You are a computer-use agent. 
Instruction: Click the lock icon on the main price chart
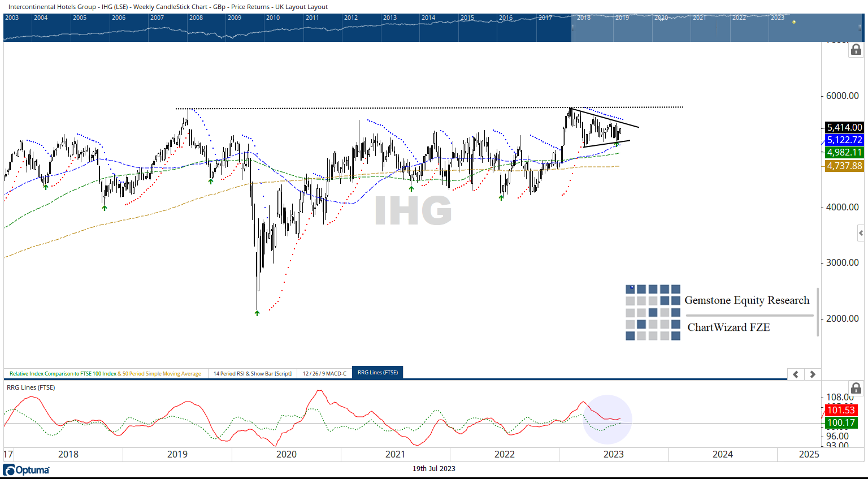856,50
